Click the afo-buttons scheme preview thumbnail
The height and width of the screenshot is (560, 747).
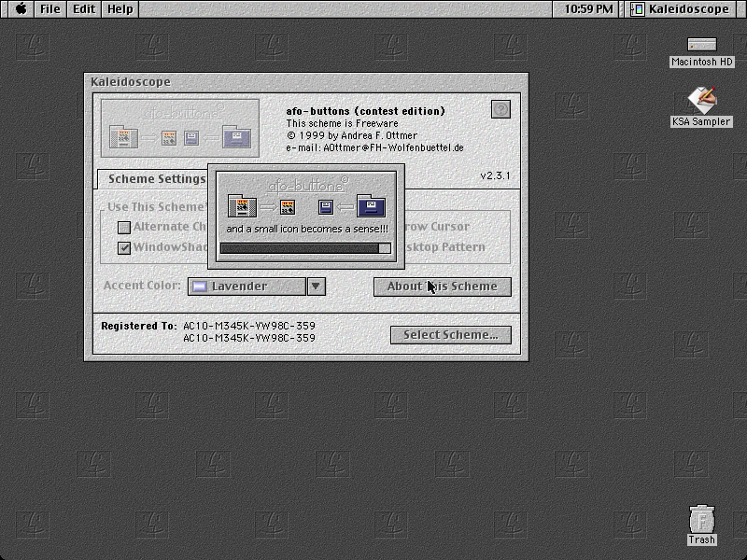pyautogui.click(x=180, y=128)
